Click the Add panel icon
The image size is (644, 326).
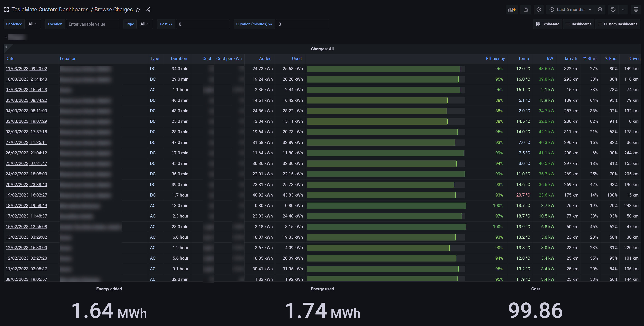[x=512, y=9]
